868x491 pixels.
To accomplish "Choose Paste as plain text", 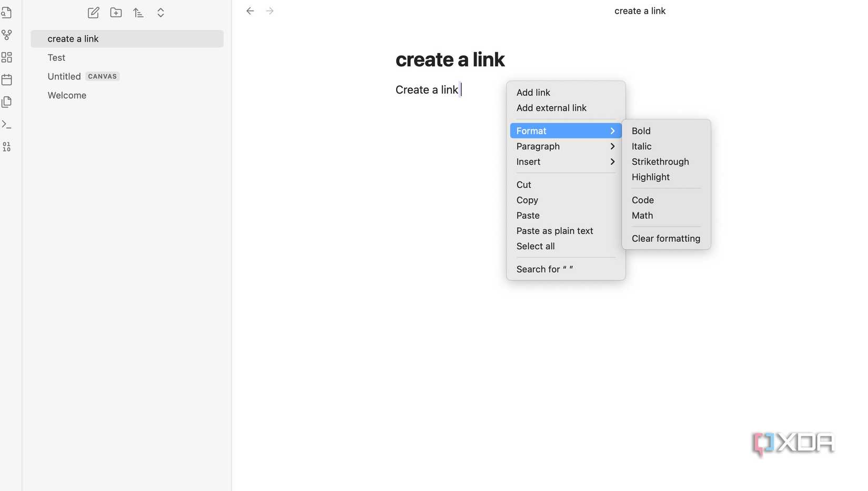I will point(554,230).
